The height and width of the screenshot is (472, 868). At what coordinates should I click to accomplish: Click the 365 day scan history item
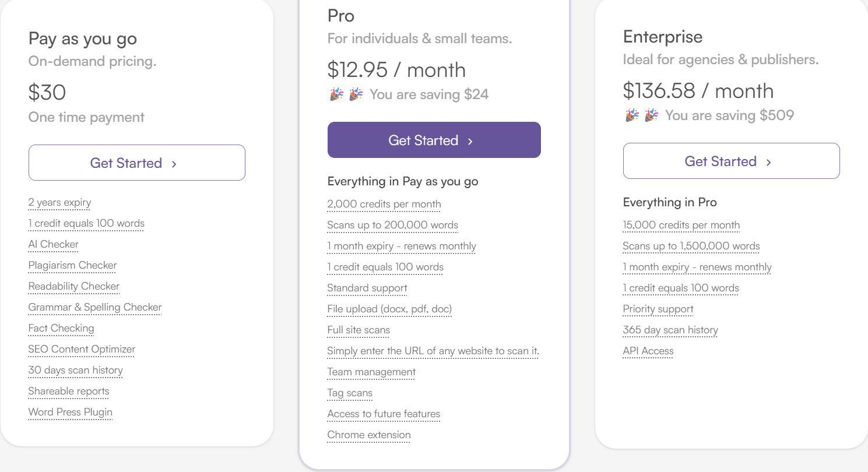(x=670, y=330)
